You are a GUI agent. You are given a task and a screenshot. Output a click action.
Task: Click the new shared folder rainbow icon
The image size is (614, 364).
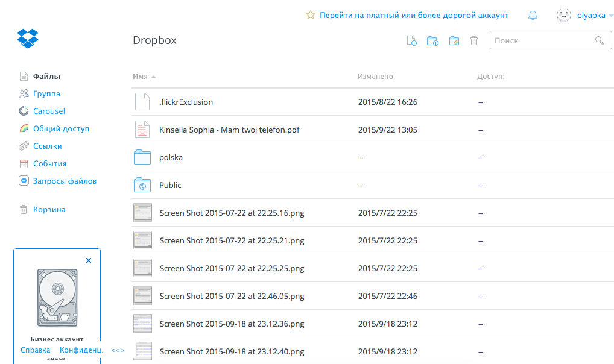[454, 41]
